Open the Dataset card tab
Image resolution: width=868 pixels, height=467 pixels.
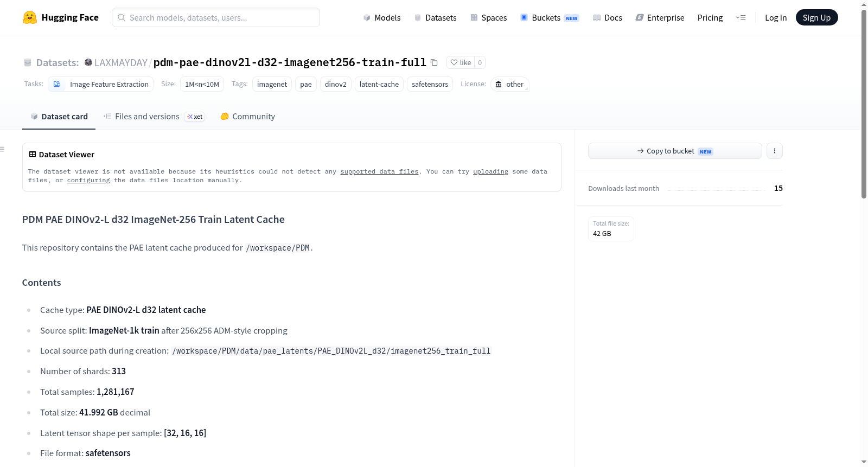[59, 117]
